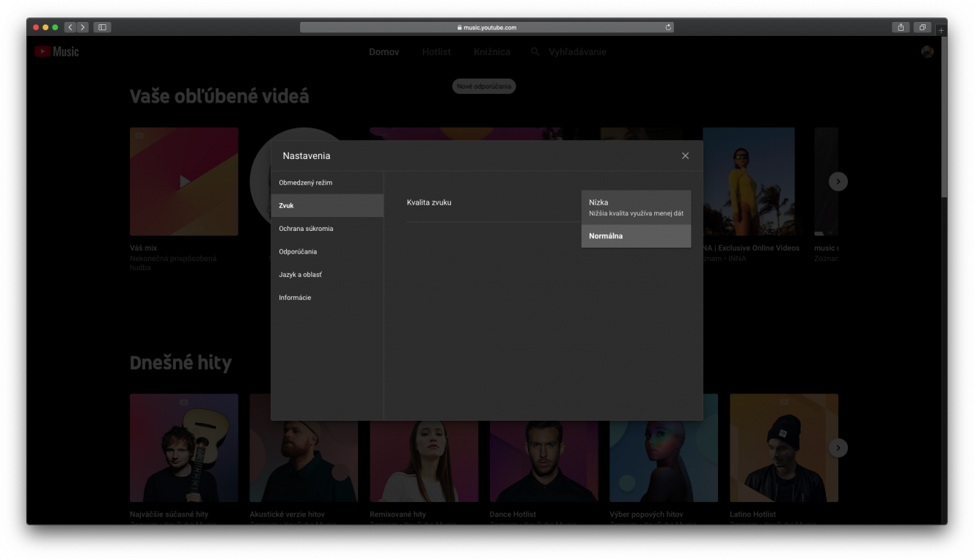The width and height of the screenshot is (974, 560).
Task: Open Informácie settings section
Action: 327,298
